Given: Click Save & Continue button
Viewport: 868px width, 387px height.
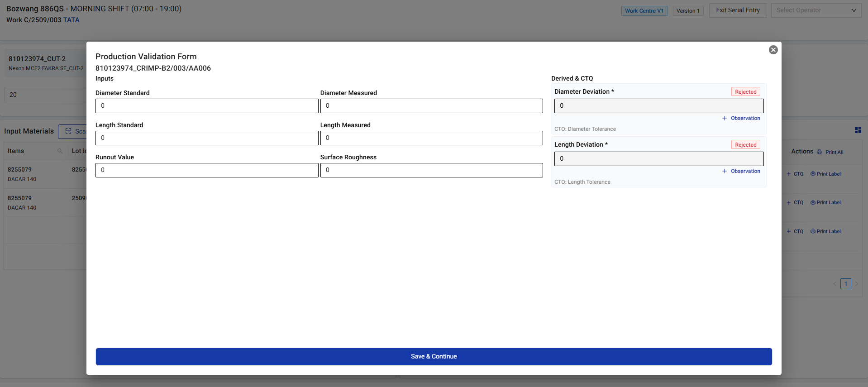Looking at the screenshot, I should (434, 357).
